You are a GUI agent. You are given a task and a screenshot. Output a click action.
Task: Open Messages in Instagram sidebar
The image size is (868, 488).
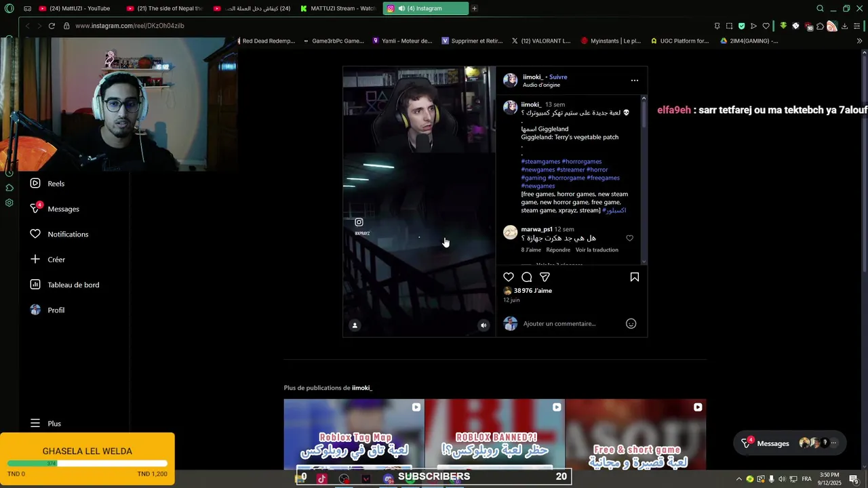pyautogui.click(x=55, y=209)
